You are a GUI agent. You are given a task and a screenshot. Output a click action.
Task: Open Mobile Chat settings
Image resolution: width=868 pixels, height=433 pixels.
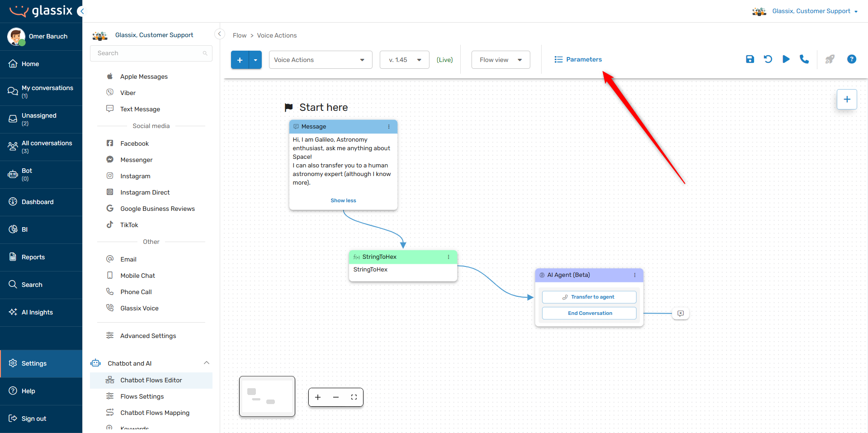point(137,276)
